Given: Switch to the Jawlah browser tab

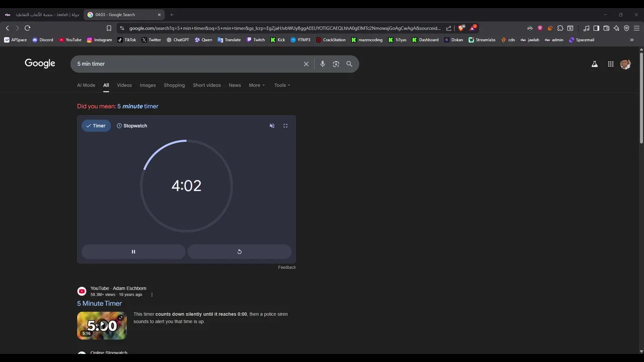Looking at the screenshot, I should (x=42, y=15).
